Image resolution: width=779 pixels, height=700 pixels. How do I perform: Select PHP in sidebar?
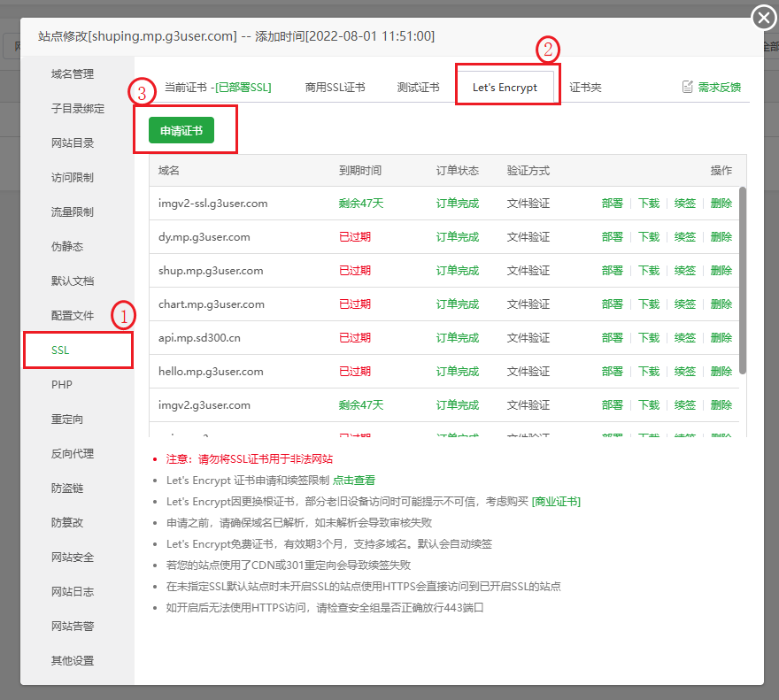coord(62,385)
